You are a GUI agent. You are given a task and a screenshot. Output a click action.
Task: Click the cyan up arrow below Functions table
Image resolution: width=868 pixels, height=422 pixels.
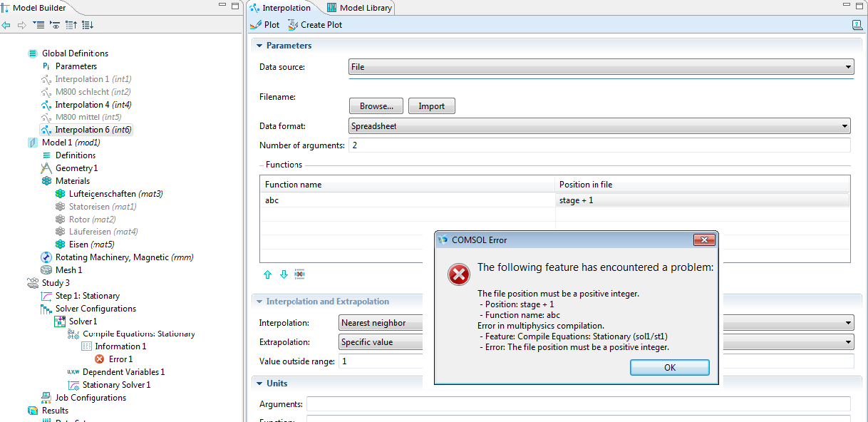point(268,274)
